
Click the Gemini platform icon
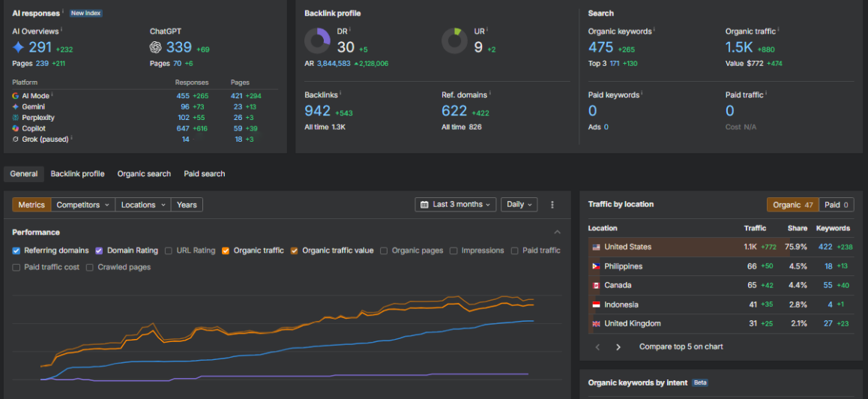16,106
